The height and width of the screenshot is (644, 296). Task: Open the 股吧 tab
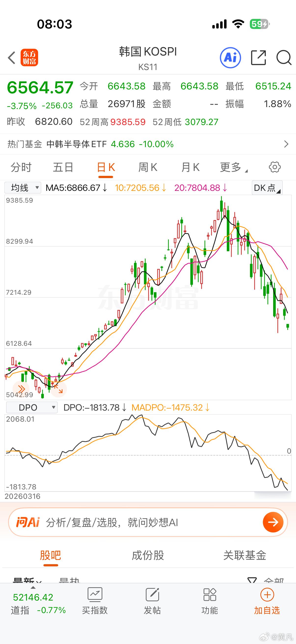tap(51, 555)
